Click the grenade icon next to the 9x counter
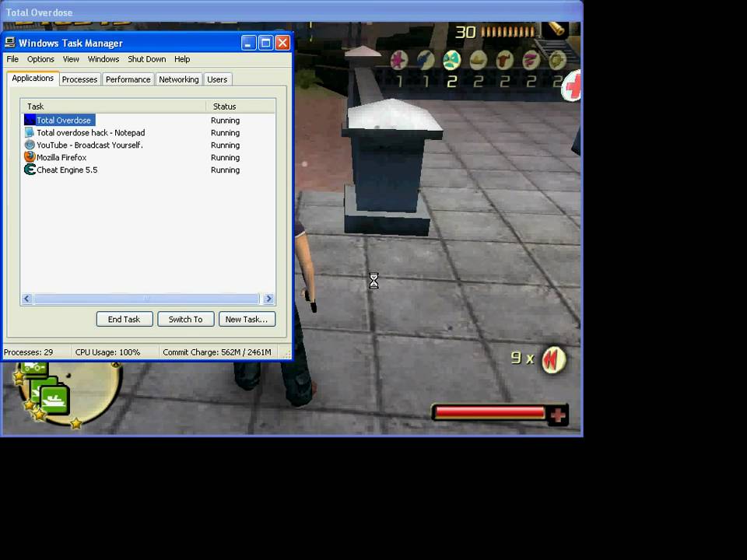Viewport: 747px width, 560px height. tap(552, 359)
